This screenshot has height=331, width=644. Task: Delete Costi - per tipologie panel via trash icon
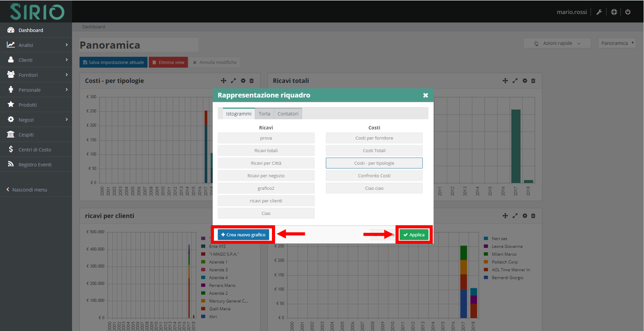tap(252, 81)
